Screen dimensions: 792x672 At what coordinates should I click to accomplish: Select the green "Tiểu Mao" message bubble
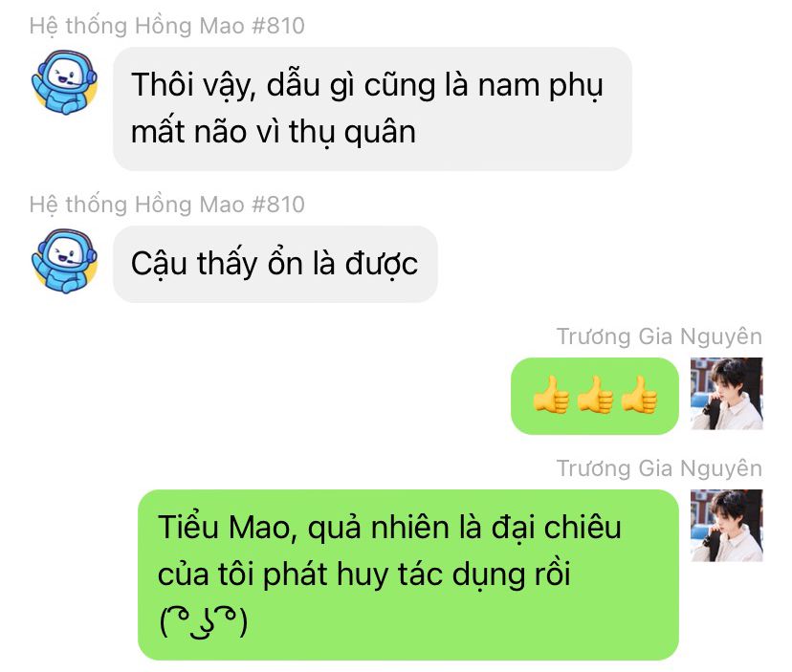[408, 574]
